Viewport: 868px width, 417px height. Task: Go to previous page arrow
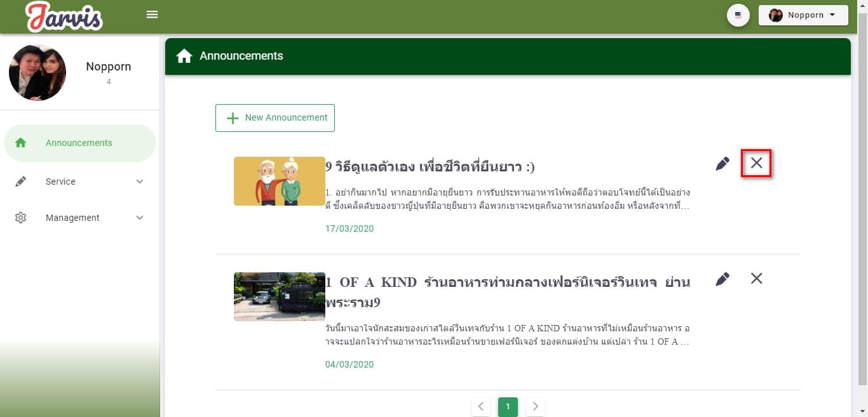(x=481, y=406)
